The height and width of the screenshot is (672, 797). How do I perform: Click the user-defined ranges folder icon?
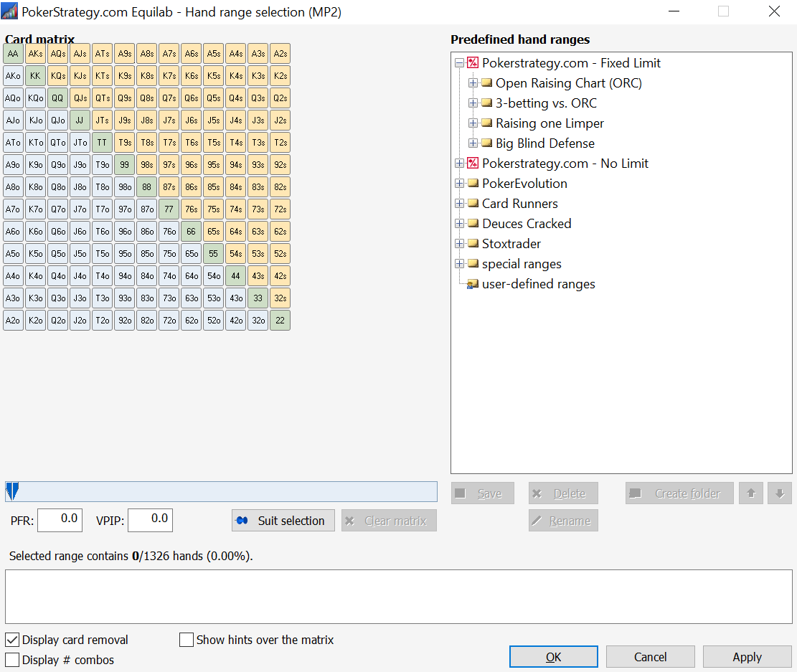473,284
